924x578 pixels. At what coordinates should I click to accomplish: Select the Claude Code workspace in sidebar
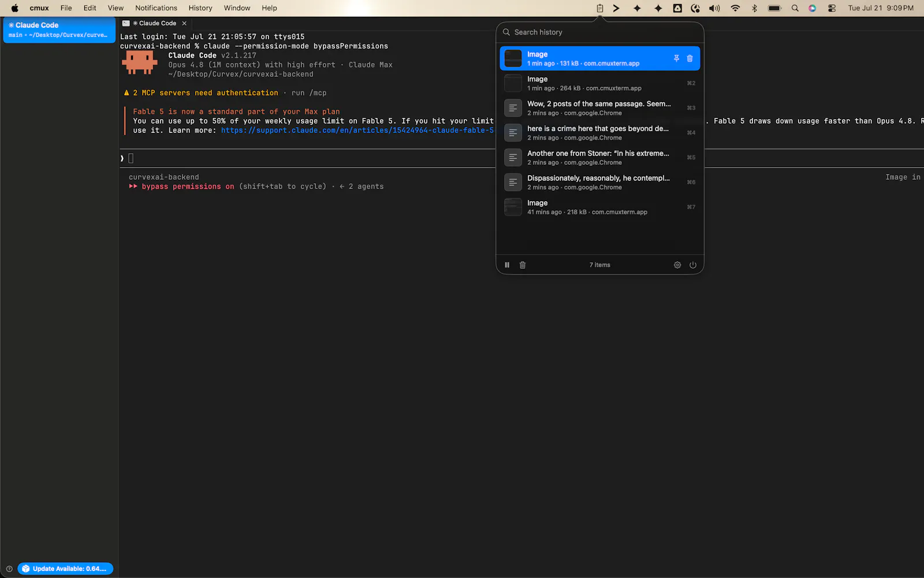tap(59, 30)
